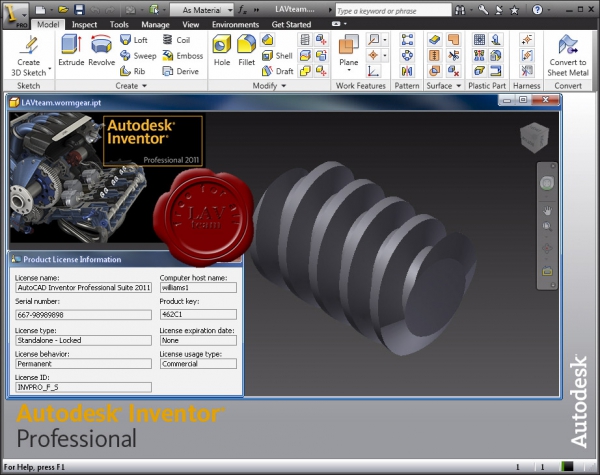Switch to the Model tab
Image resolution: width=600 pixels, height=475 pixels.
click(48, 24)
